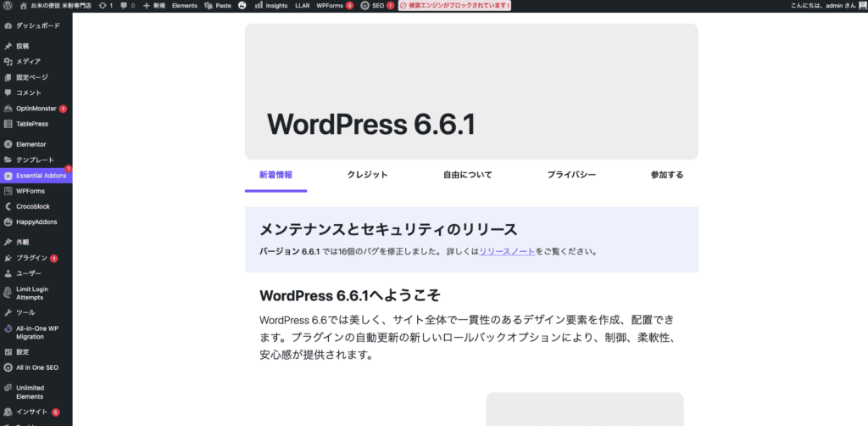Click the 新規 (new) plus item

tap(154, 6)
